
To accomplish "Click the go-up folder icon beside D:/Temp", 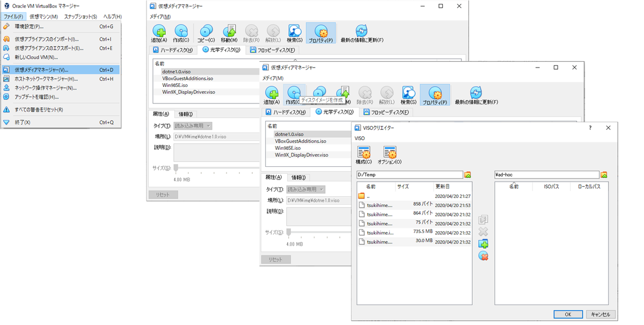I will [x=468, y=175].
